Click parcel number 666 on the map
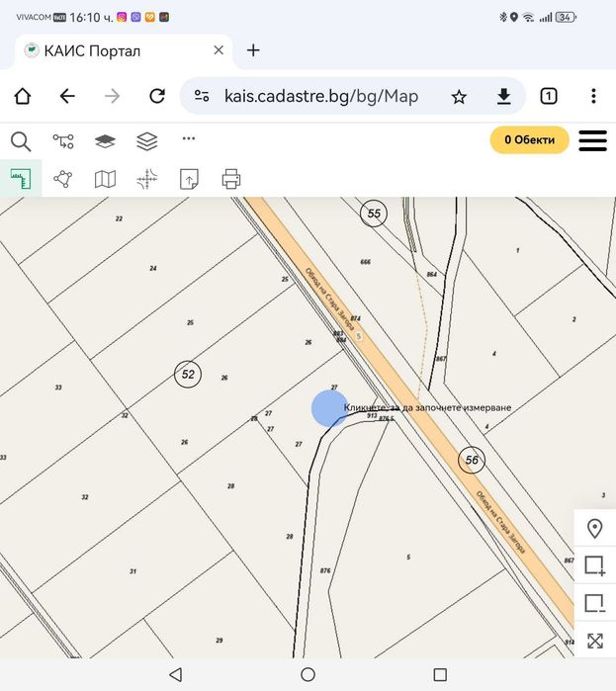The width and height of the screenshot is (616, 691). coord(365,262)
